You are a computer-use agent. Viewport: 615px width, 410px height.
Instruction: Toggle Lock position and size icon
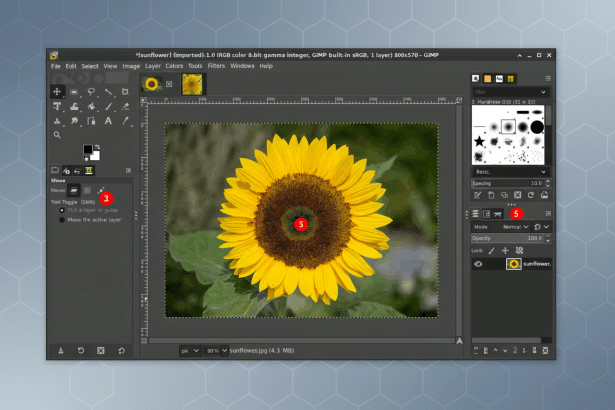505,251
